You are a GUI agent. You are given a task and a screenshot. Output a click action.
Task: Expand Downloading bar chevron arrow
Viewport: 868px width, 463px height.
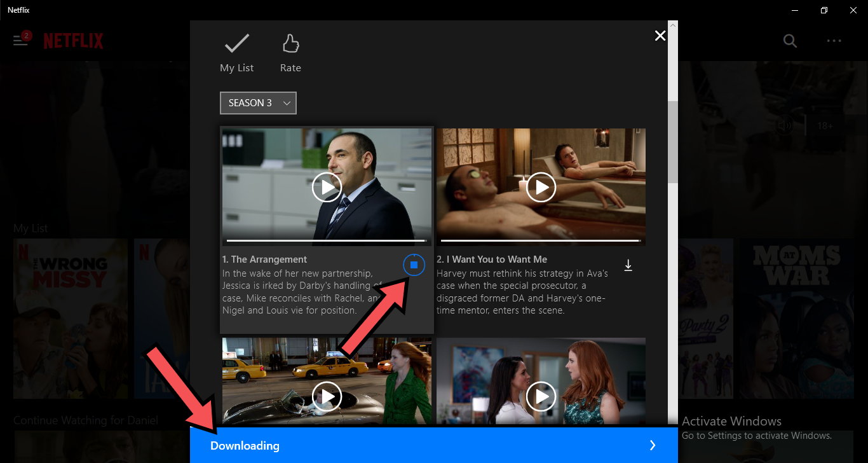pyautogui.click(x=653, y=445)
